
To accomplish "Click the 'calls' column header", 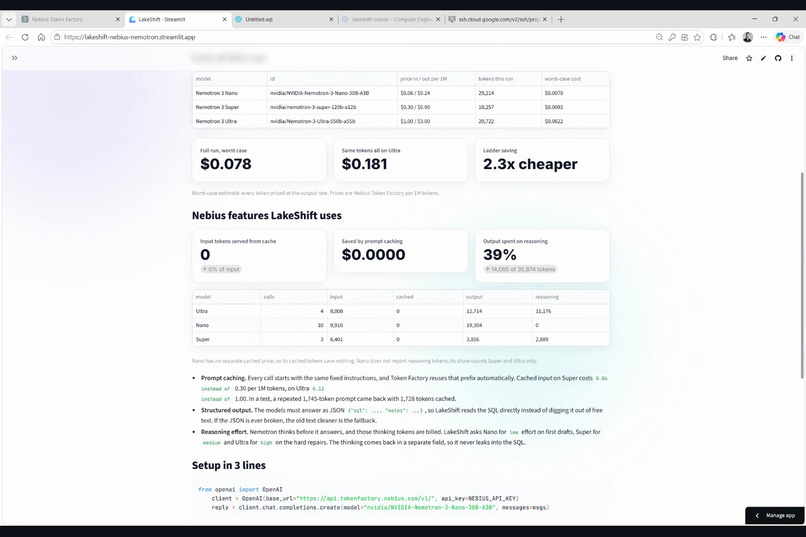I will [x=294, y=297].
